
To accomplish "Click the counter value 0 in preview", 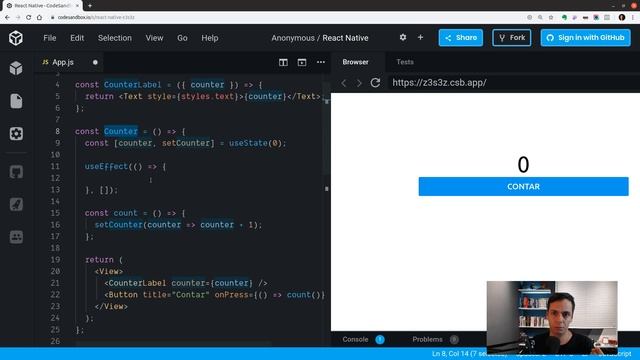I will click(523, 164).
